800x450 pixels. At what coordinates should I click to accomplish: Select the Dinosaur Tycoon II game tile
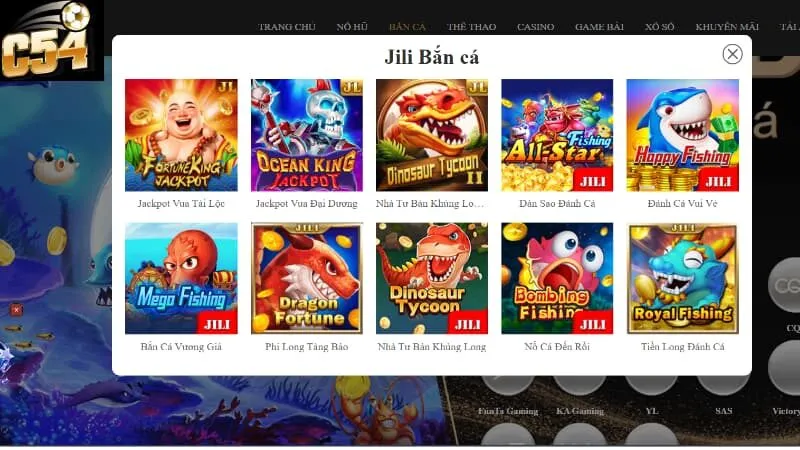(x=432, y=135)
